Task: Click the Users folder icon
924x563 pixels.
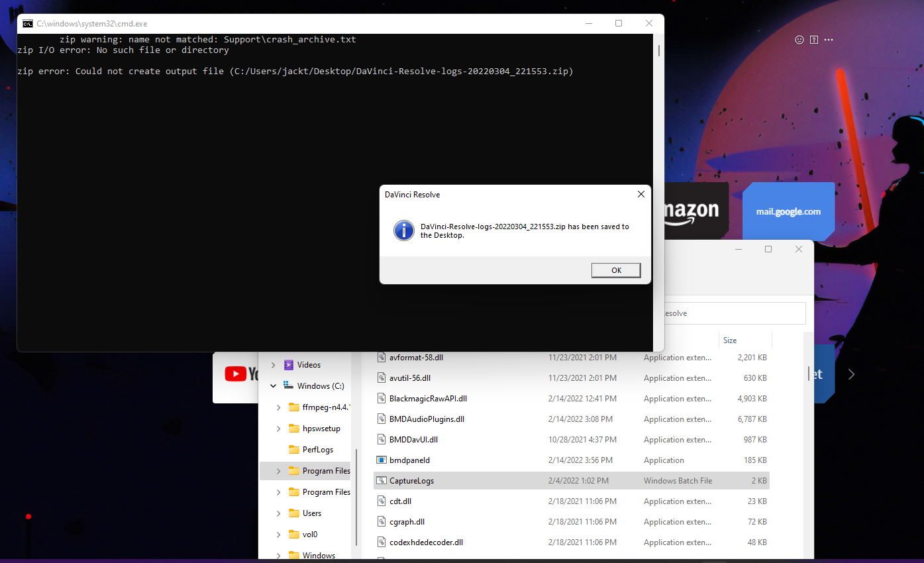Action: (x=294, y=513)
